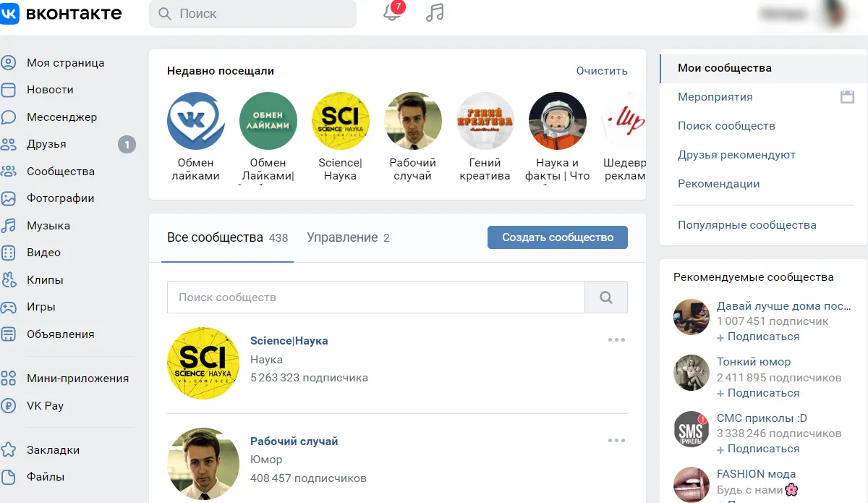Image resolution: width=868 pixels, height=503 pixels.
Task: Open recent Наука и факты avatar
Action: 557,121
